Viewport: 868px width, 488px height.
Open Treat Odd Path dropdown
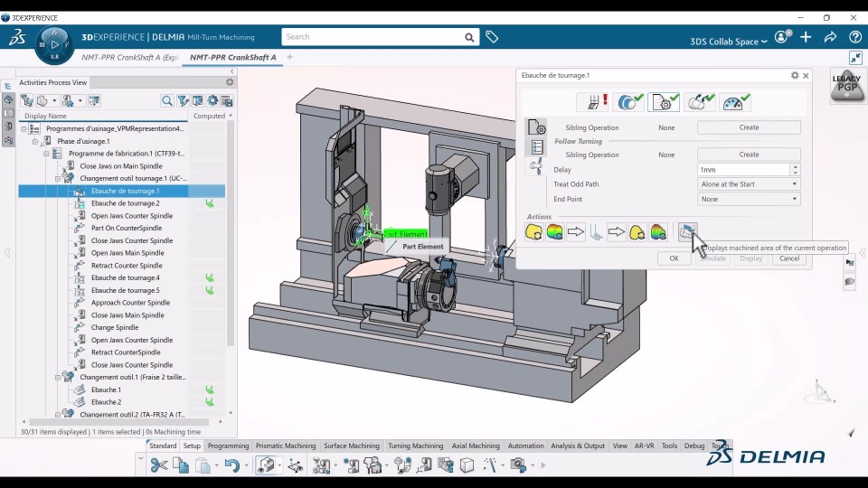point(749,184)
